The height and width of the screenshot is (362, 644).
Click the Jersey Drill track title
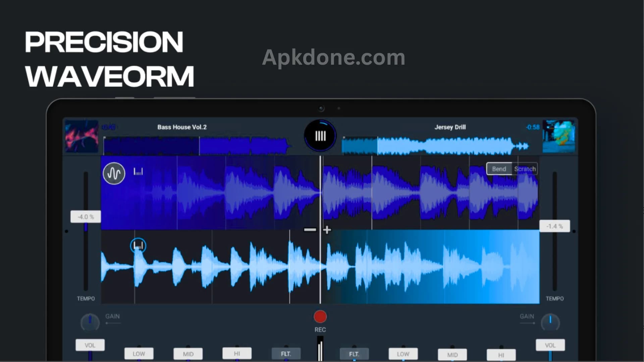click(450, 127)
